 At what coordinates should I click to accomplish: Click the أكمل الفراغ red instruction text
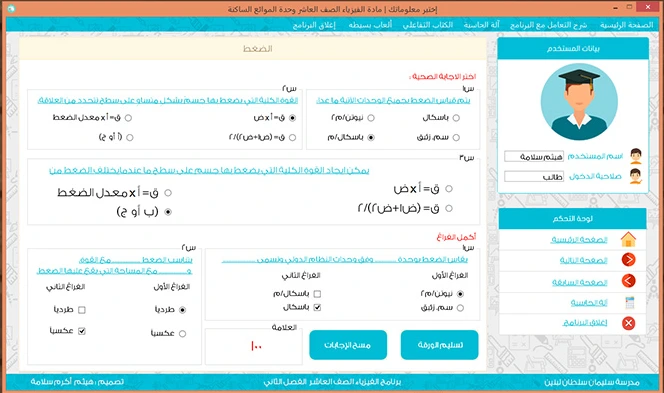pos(456,237)
